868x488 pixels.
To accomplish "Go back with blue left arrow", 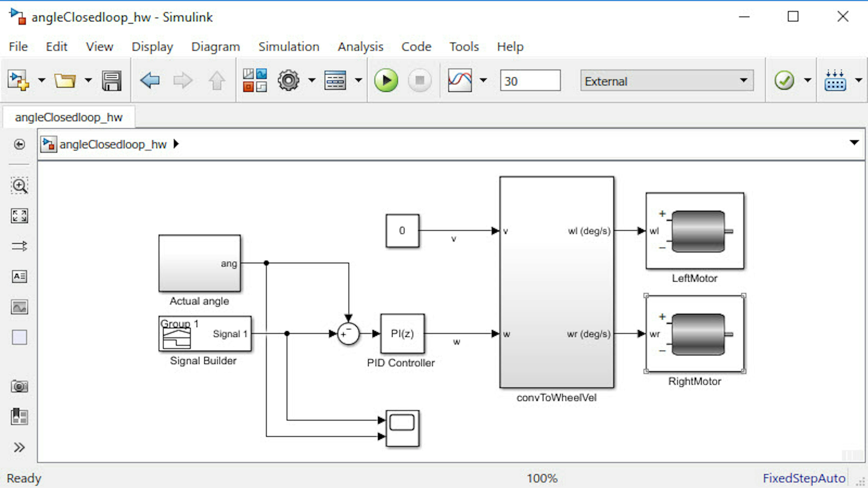I will click(150, 81).
